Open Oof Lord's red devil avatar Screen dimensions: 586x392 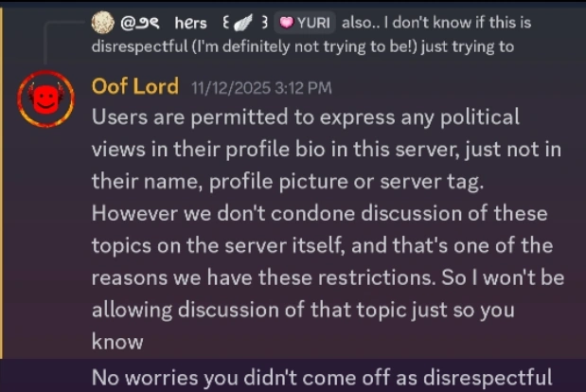click(46, 99)
